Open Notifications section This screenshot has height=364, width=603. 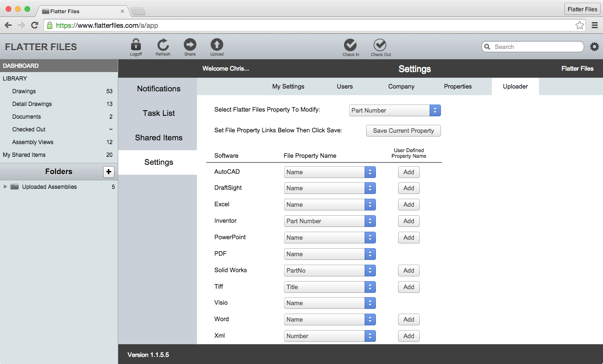pyautogui.click(x=158, y=89)
